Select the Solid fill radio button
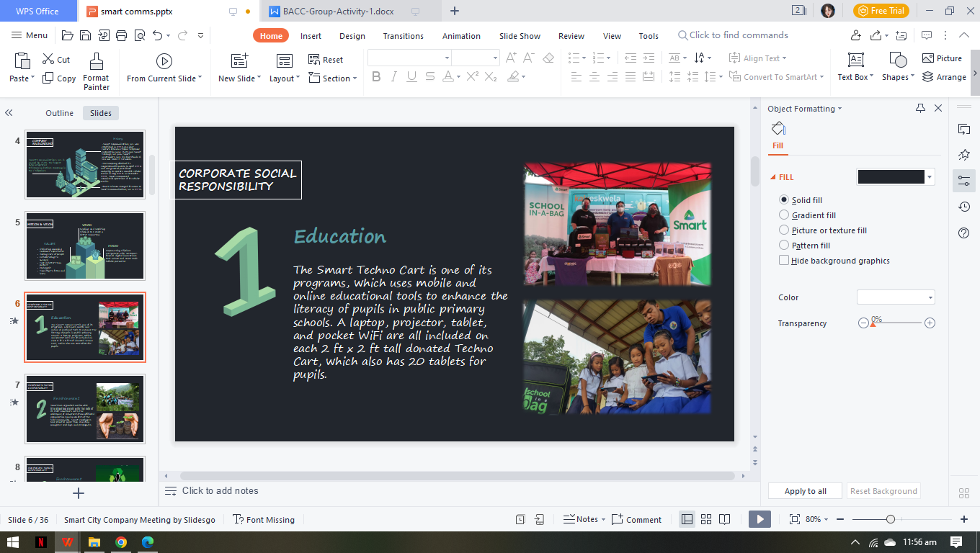This screenshot has height=553, width=980. pyautogui.click(x=784, y=199)
